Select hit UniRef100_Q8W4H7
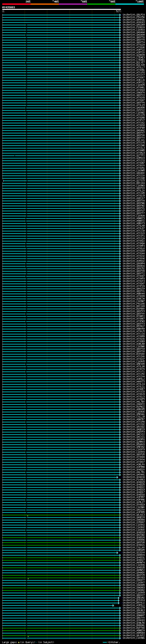Image resolution: width=146 pixels, height=644 pixels. [x=133, y=615]
